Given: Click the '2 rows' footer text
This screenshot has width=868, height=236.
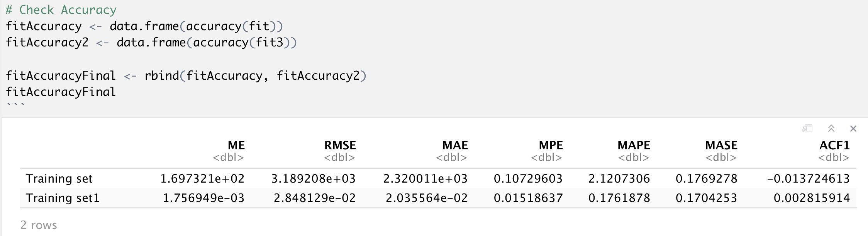Looking at the screenshot, I should (x=39, y=225).
